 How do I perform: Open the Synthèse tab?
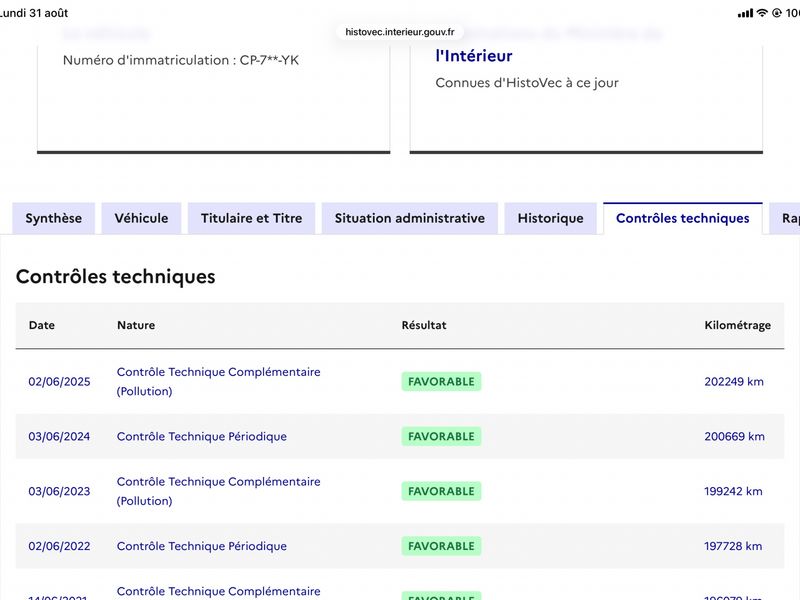tap(54, 218)
